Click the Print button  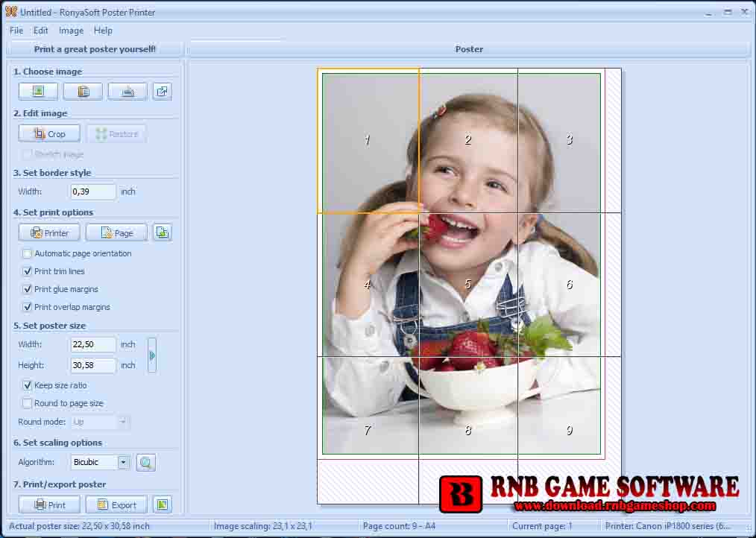point(49,504)
